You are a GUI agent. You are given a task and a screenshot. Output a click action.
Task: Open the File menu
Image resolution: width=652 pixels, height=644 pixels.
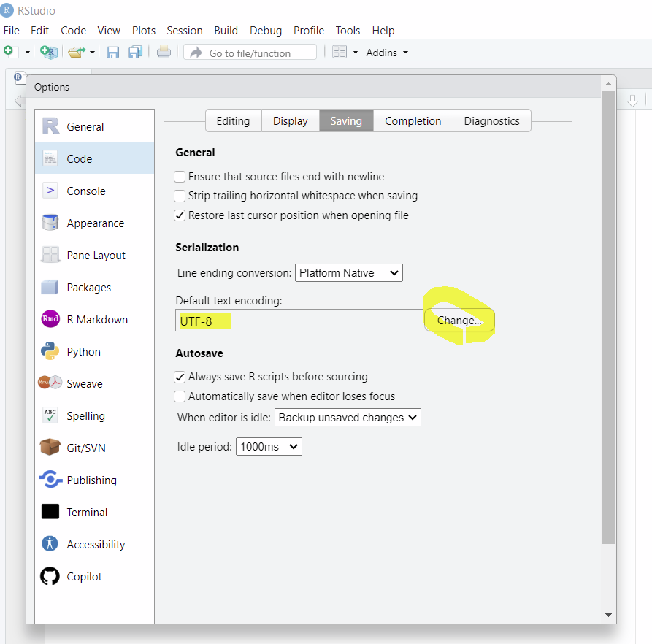click(11, 31)
